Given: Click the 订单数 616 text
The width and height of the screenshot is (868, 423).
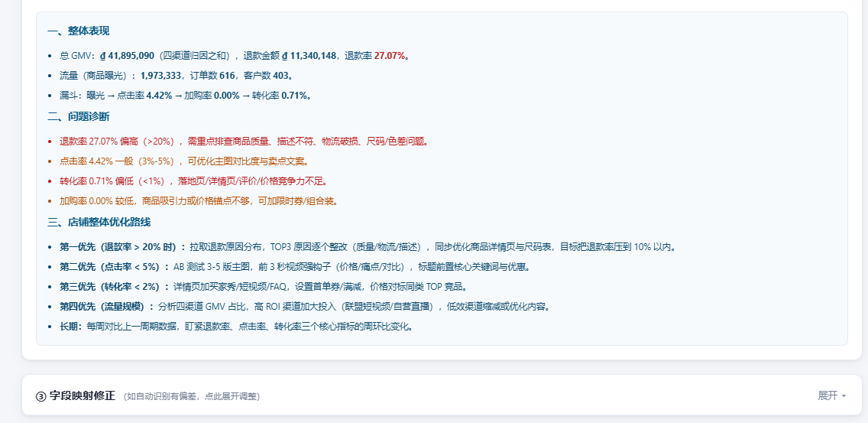Looking at the screenshot, I should [x=211, y=76].
